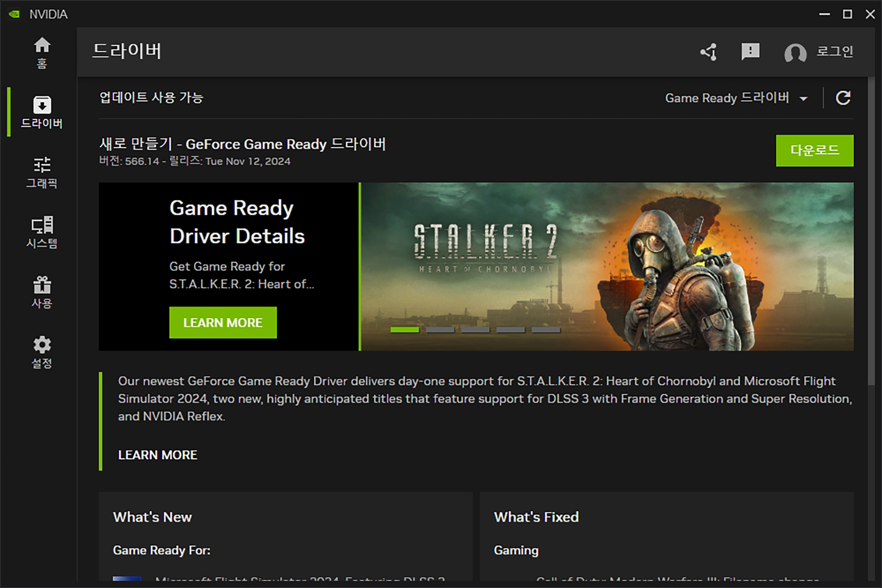Viewport: 882px width, 588px height.
Task: Open the feedback exclamation icon
Action: point(750,52)
